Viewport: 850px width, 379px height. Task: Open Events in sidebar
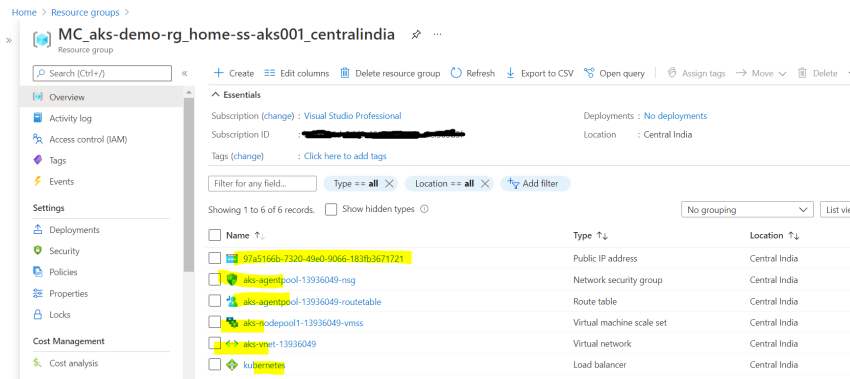tap(61, 182)
